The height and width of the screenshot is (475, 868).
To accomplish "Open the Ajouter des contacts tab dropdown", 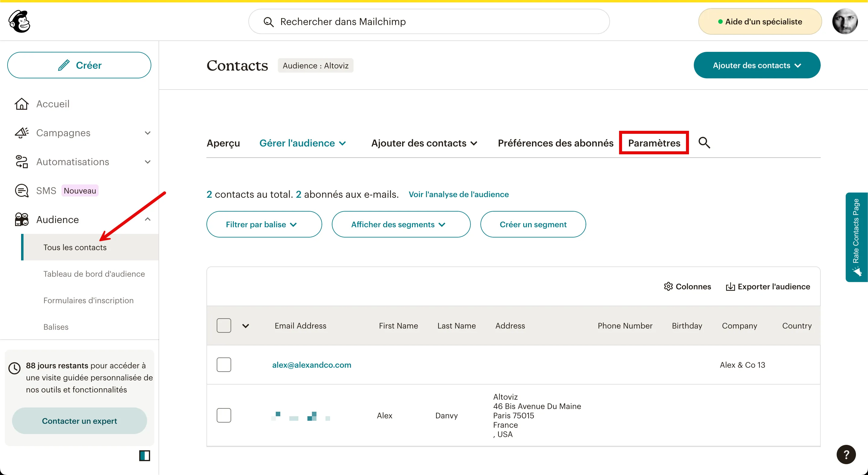I will 424,143.
